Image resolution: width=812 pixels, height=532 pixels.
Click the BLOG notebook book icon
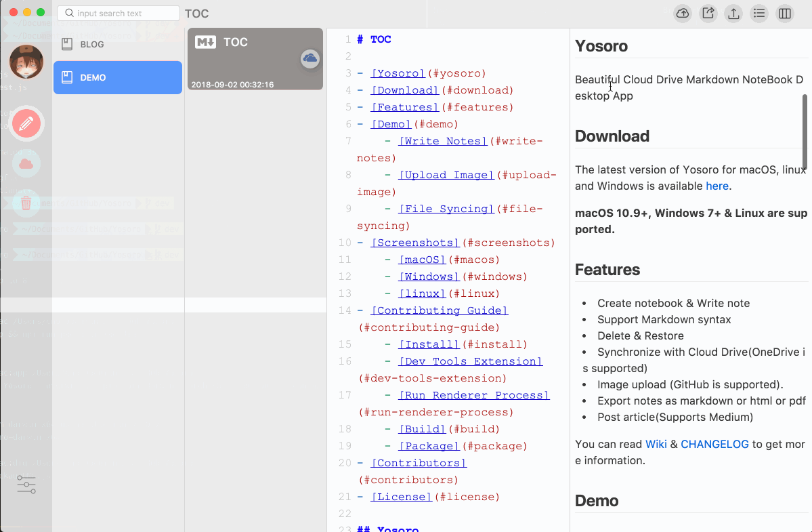pos(67,44)
